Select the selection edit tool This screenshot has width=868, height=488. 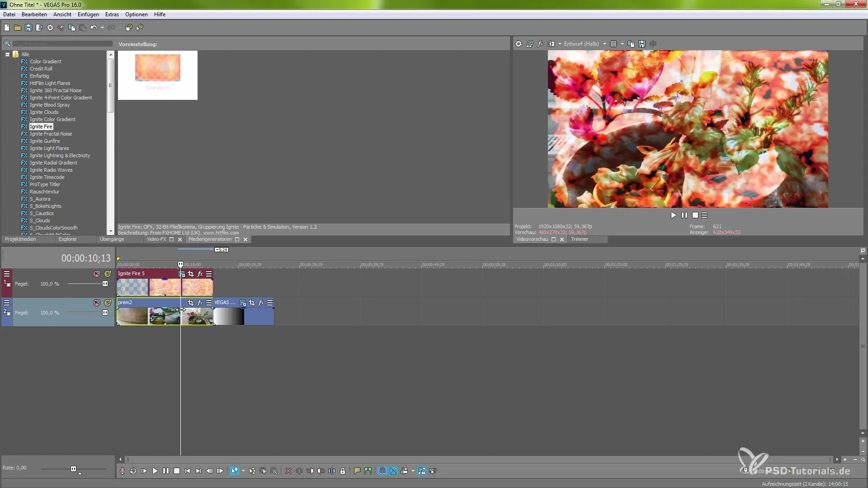pyautogui.click(x=263, y=471)
